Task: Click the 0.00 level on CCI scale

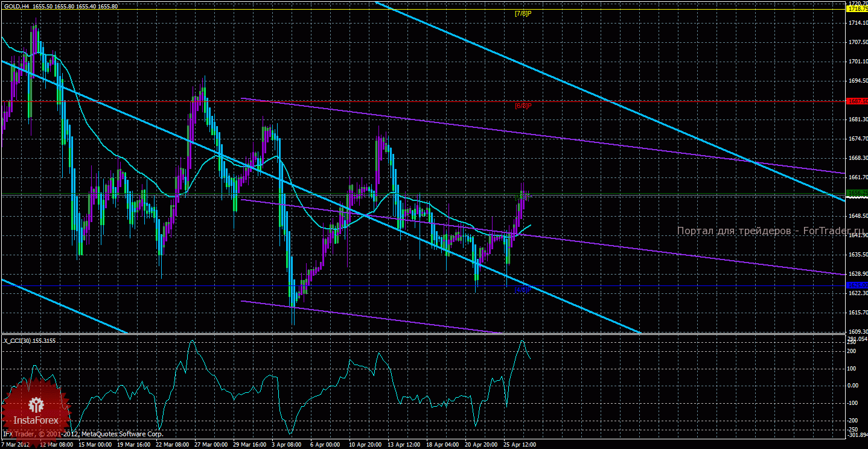Action: pos(854,386)
